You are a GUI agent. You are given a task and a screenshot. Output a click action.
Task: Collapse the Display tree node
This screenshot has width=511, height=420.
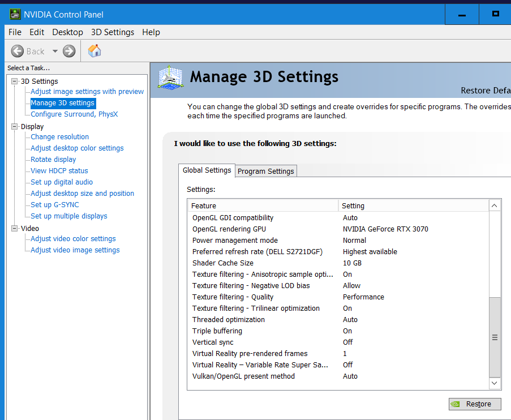[14, 126]
